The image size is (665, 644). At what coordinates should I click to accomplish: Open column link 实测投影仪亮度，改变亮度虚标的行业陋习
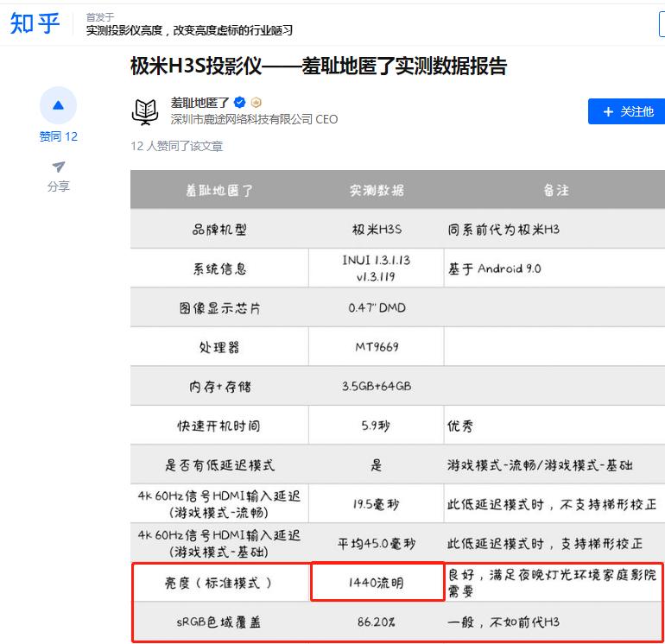189,30
